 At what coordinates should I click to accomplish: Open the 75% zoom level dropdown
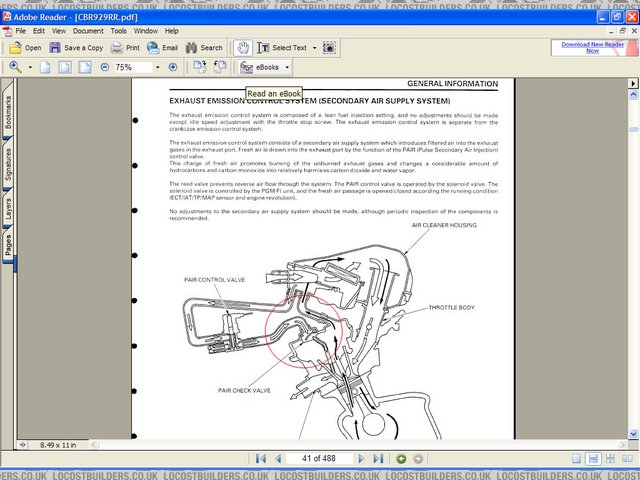[157, 67]
